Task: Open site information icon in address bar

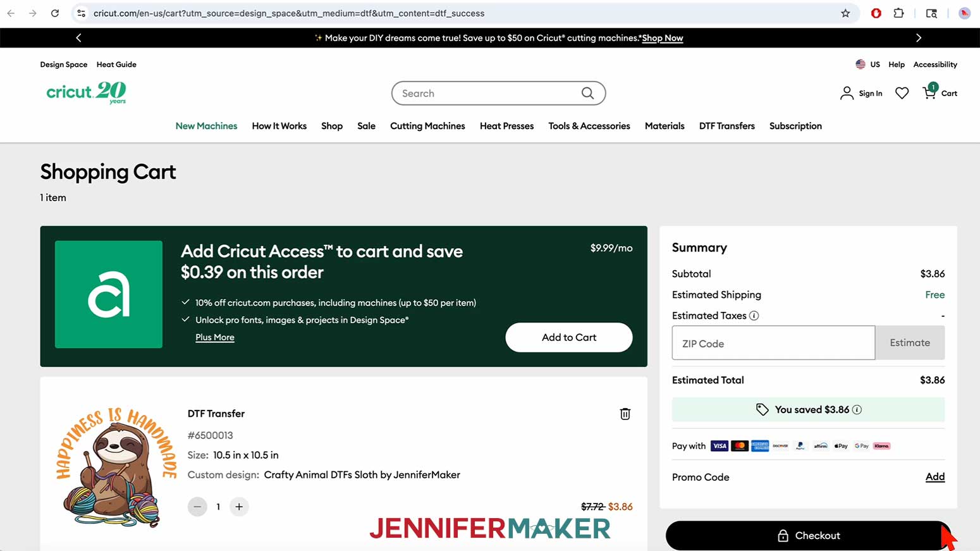Action: (81, 13)
